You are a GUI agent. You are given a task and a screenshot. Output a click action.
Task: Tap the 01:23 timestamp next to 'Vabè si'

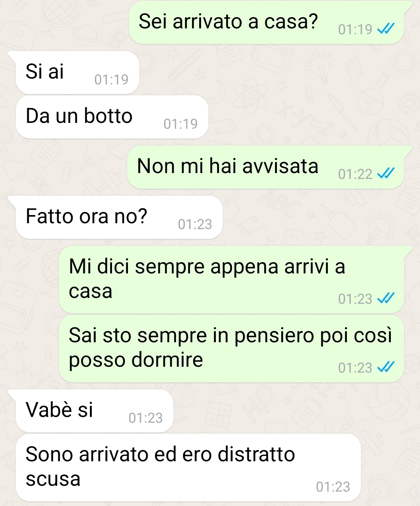pos(145,418)
